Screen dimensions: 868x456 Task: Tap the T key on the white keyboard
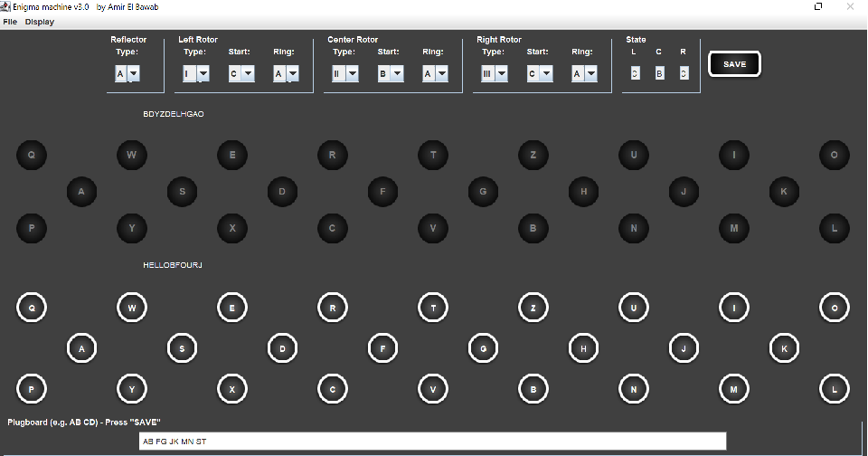point(433,308)
